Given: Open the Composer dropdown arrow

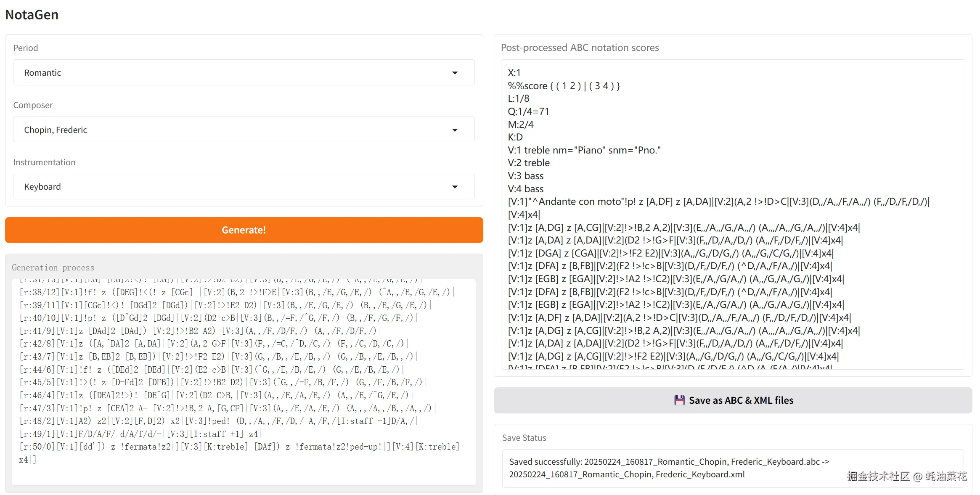Looking at the screenshot, I should click(455, 130).
